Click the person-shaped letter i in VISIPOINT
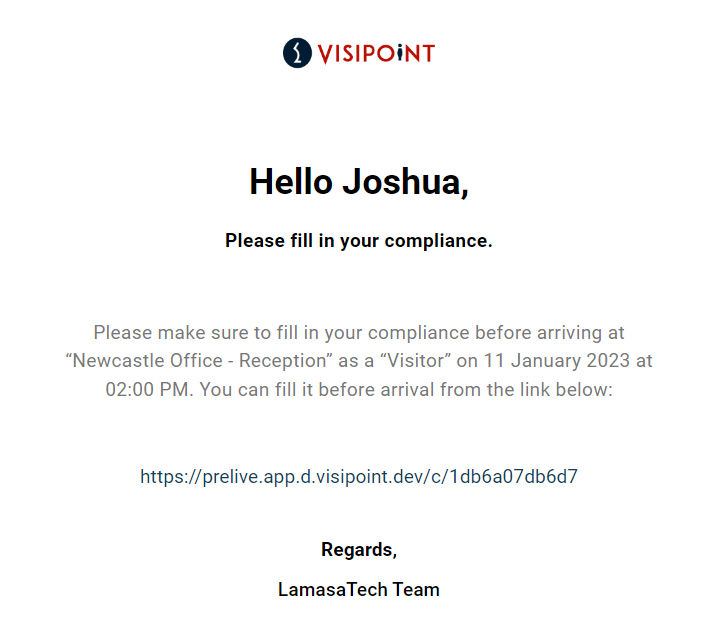Viewport: 721px width, 624px height. pos(400,53)
